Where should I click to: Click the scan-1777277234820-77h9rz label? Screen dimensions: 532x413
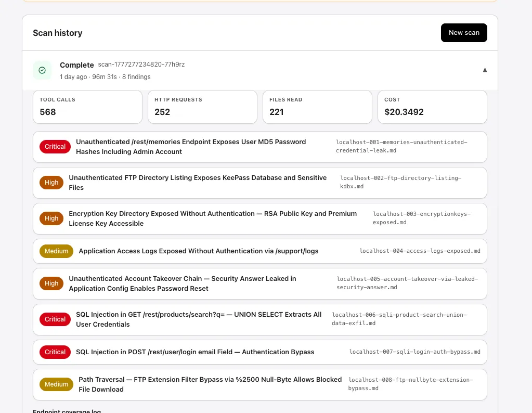coord(141,64)
